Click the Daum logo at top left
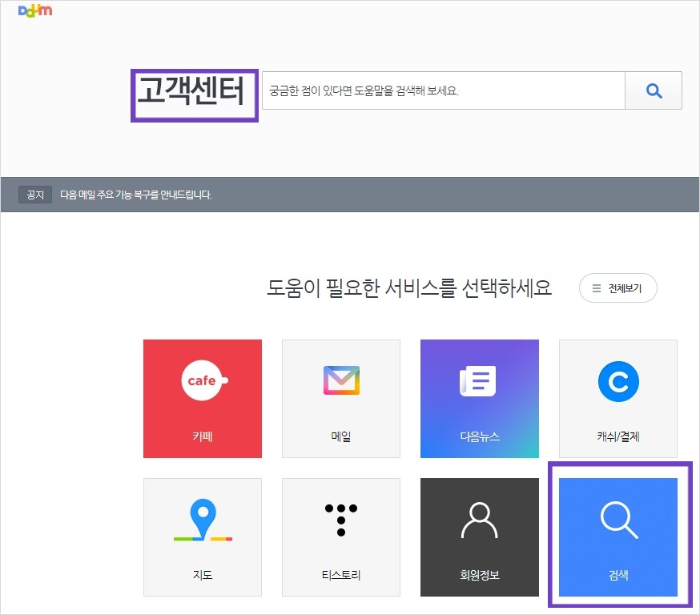This screenshot has width=700, height=615. pos(35,11)
